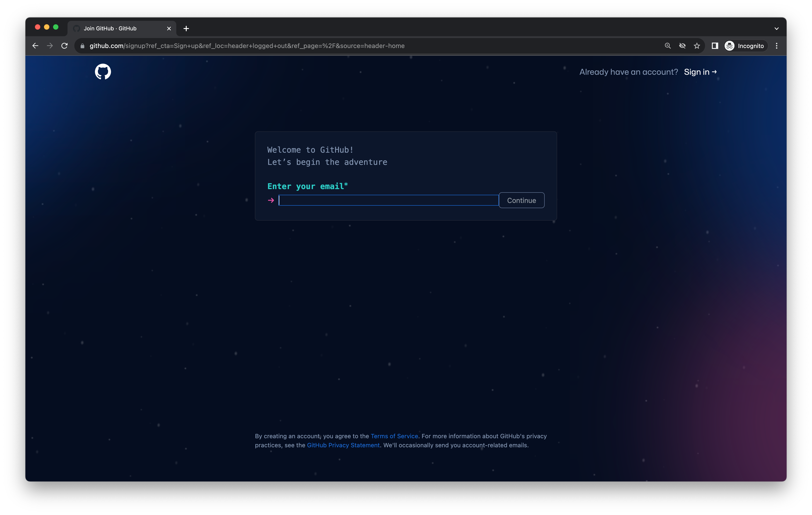Open a new browser tab

point(186,29)
